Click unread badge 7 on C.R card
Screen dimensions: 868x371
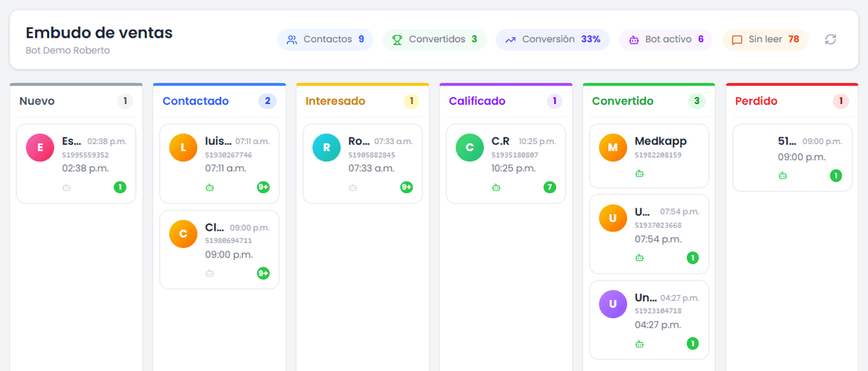tap(550, 187)
